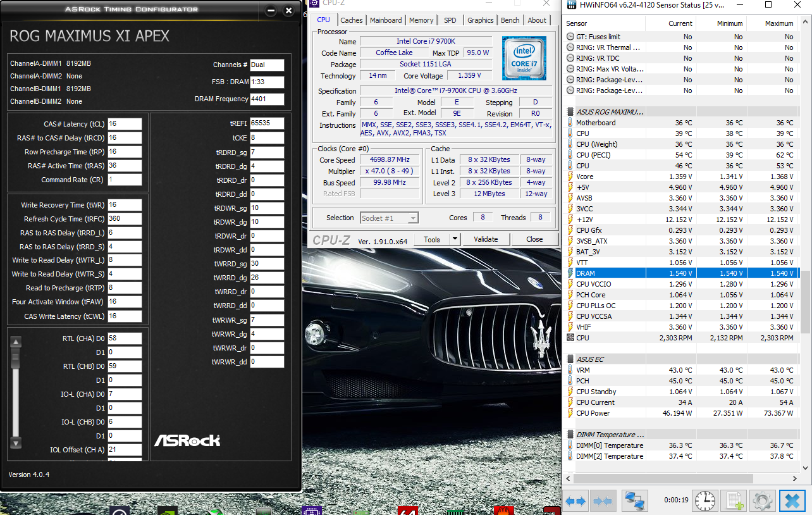Screen dimensions: 812x515
Task: Click the CPU-Z Close button
Action: coord(534,239)
